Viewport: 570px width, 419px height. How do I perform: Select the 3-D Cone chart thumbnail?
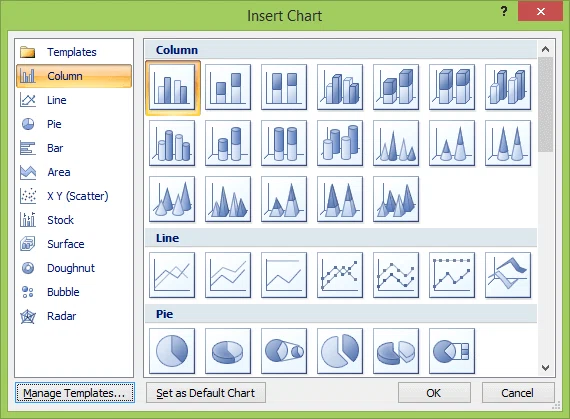(172, 200)
